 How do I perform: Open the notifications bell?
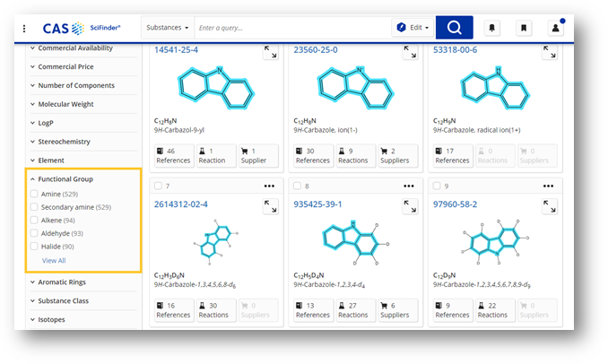pos(491,28)
